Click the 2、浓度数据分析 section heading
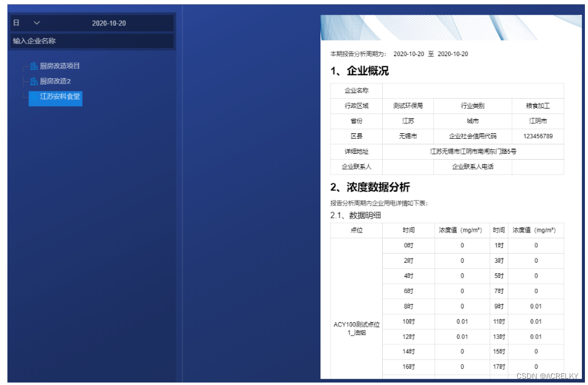This screenshot has height=385, width=588. (370, 187)
